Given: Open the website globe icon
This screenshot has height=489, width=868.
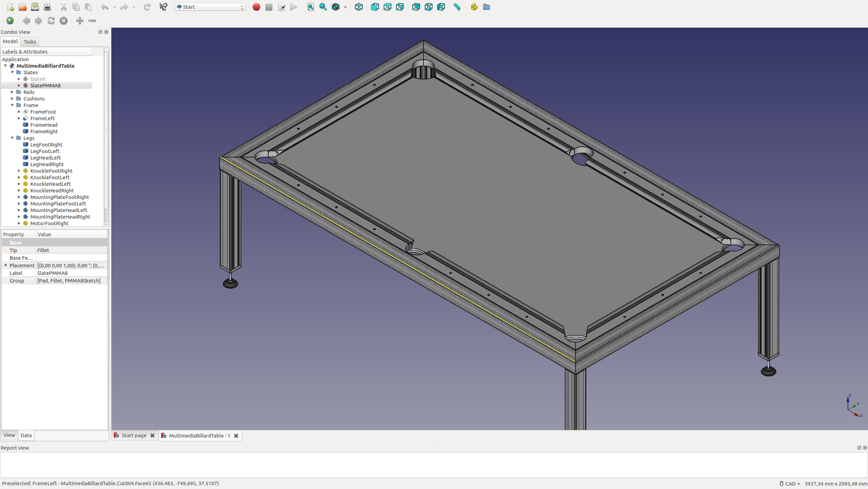Looking at the screenshot, I should pos(10,21).
